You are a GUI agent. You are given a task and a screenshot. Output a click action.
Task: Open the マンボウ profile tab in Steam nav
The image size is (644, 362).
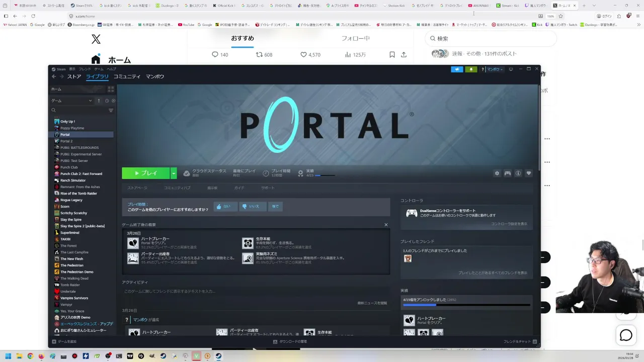click(x=155, y=76)
